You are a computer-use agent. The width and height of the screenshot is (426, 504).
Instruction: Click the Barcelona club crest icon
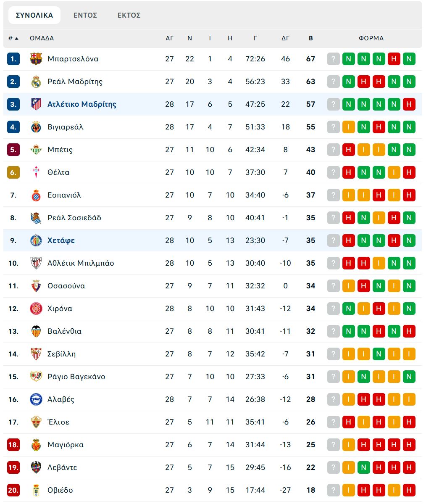36,59
